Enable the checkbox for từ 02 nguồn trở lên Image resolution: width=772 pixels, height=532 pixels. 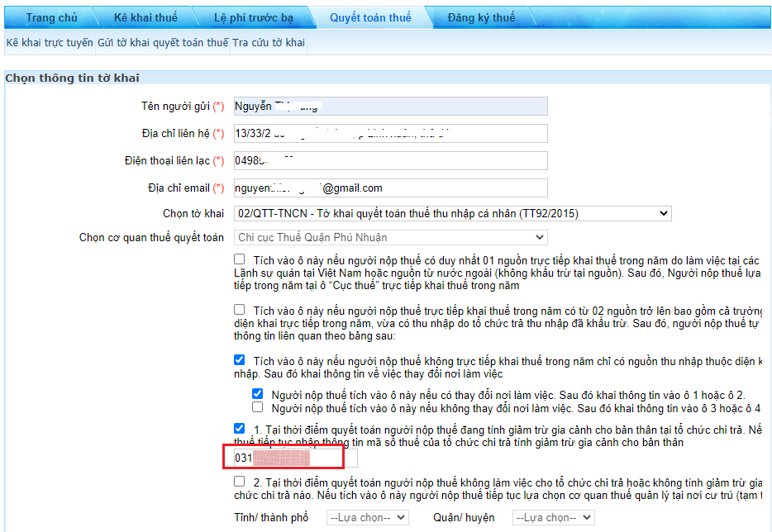pos(240,310)
